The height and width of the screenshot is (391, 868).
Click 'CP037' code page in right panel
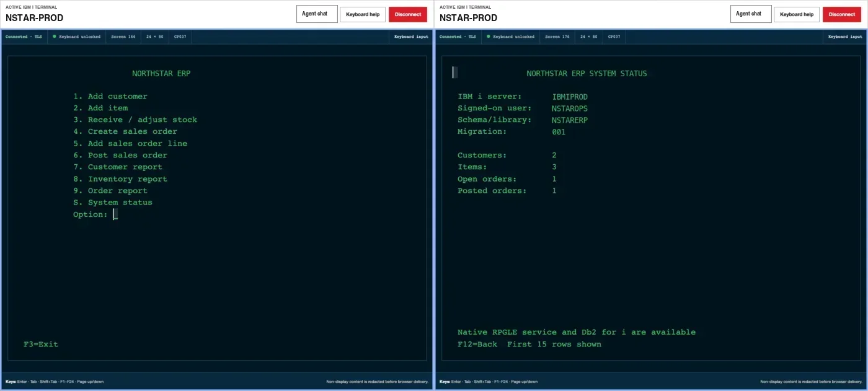[614, 37]
